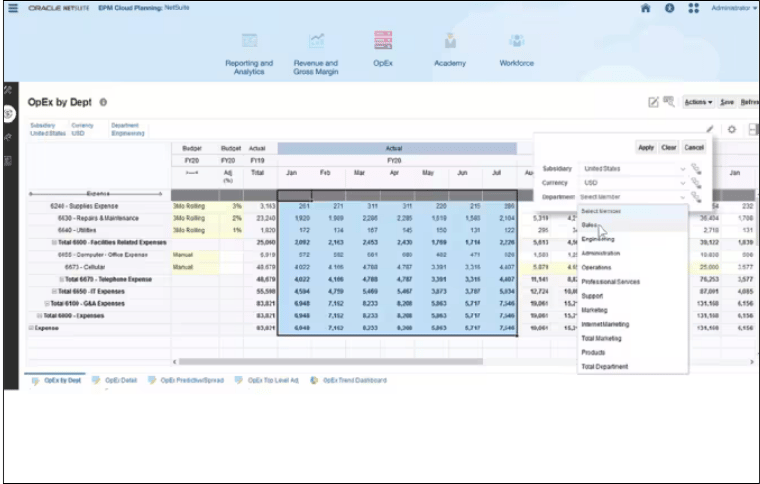Choose Sales in department list
This screenshot has width=760, height=484.
tap(633, 225)
